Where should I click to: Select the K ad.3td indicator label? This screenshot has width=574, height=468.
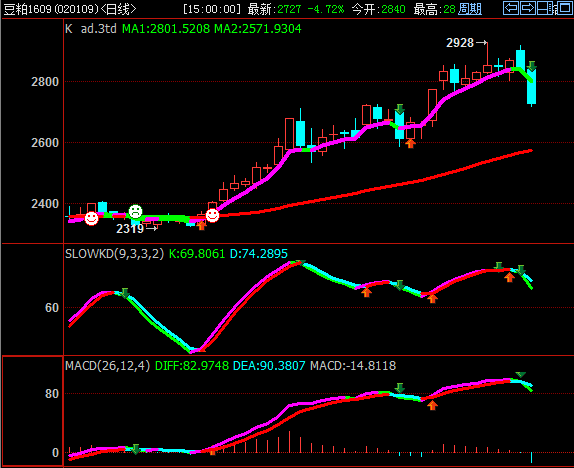pyautogui.click(x=91, y=29)
